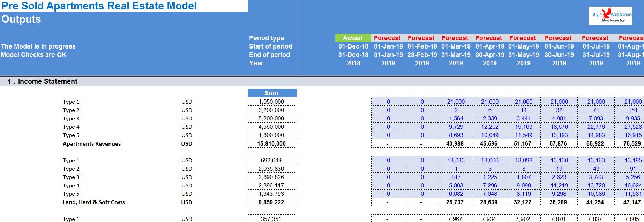Click the Land, Hard & Soft Costs label
644x222 pixels.
coord(93,202)
